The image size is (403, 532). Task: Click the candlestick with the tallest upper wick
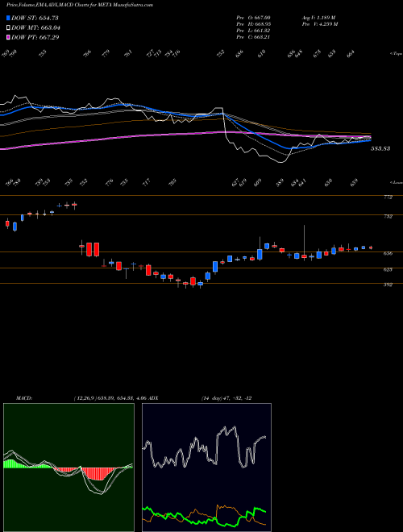305,243
